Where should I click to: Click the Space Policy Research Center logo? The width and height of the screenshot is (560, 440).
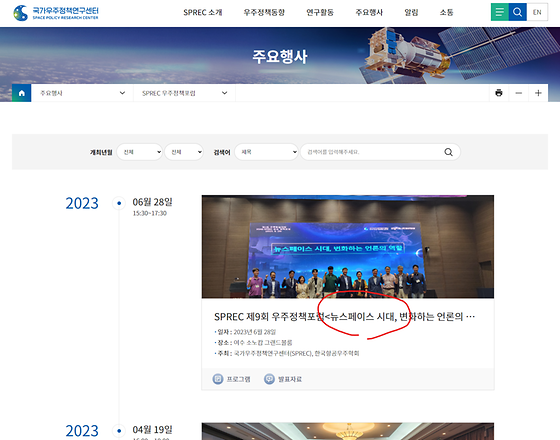[56, 12]
